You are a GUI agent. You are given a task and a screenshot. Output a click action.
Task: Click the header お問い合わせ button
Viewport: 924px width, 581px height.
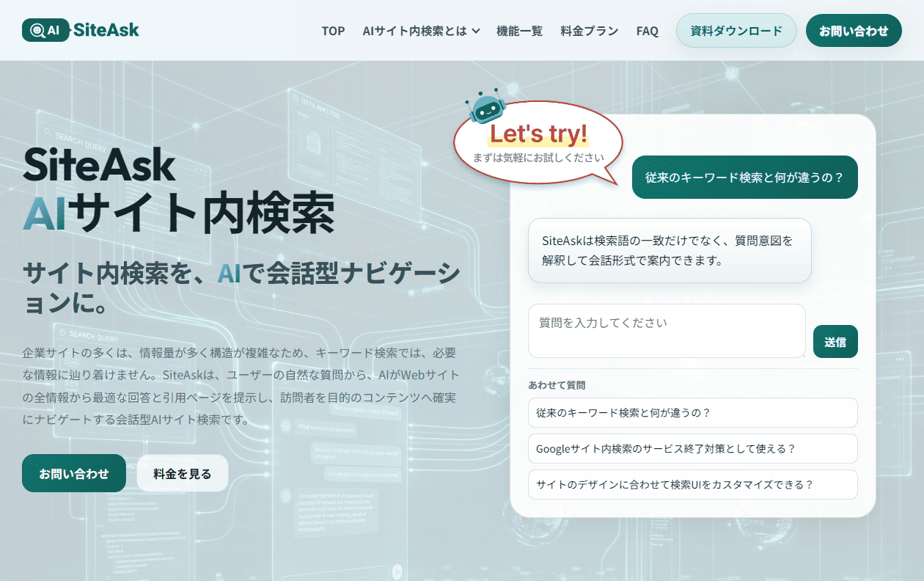pos(854,31)
